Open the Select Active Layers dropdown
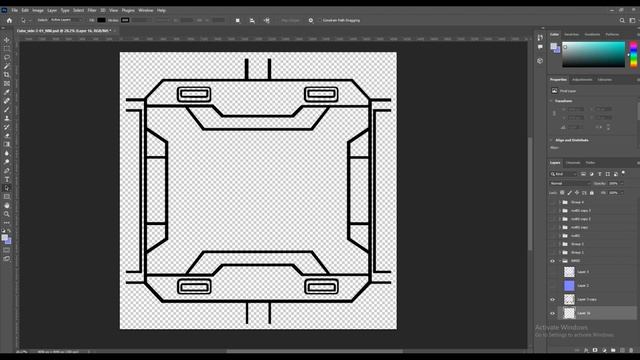640x360 pixels. click(x=66, y=20)
